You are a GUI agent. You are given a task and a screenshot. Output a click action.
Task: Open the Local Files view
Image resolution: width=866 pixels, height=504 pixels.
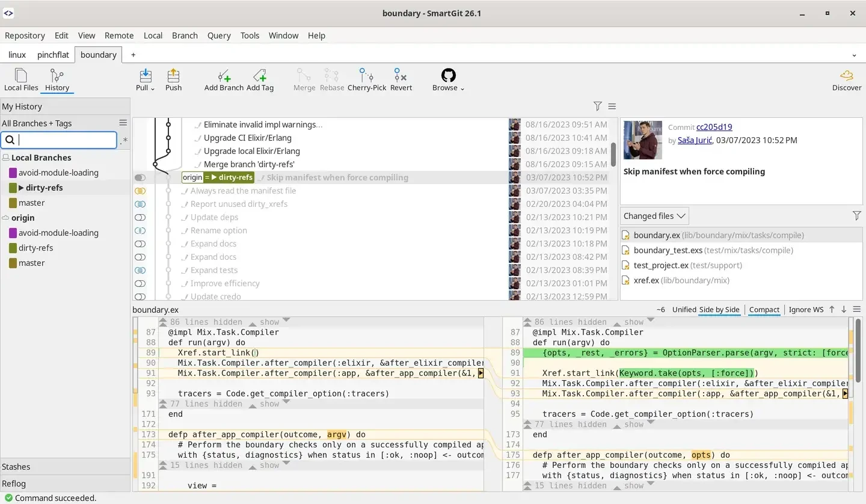(21, 79)
